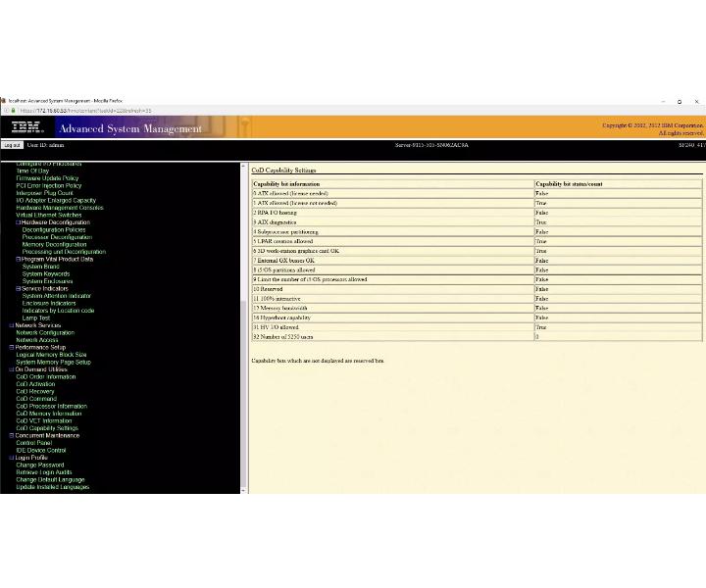This screenshot has width=706, height=588.
Task: Collapse the Network Services section
Action: click(x=12, y=325)
